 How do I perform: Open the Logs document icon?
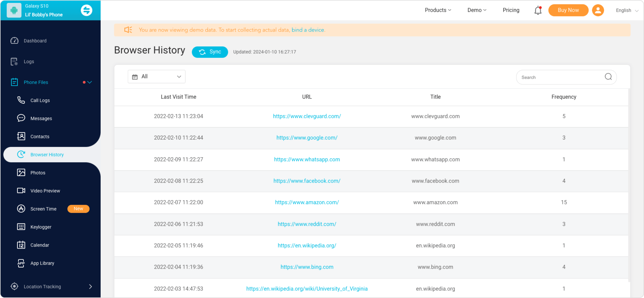(14, 61)
